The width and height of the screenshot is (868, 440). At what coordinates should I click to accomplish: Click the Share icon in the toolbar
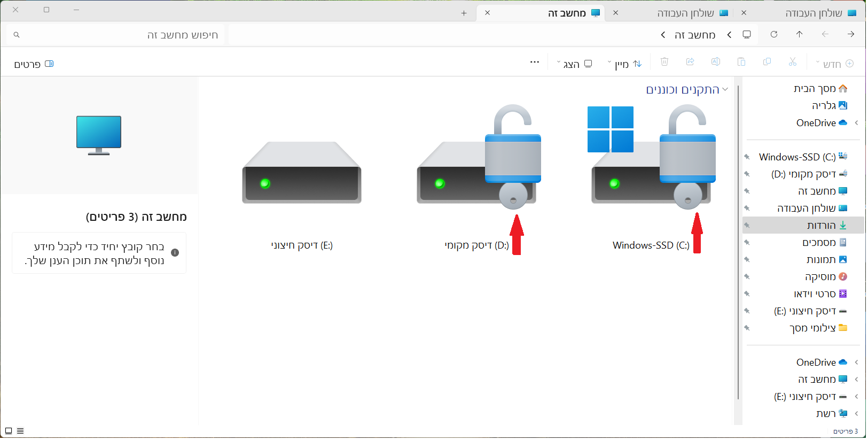click(690, 62)
